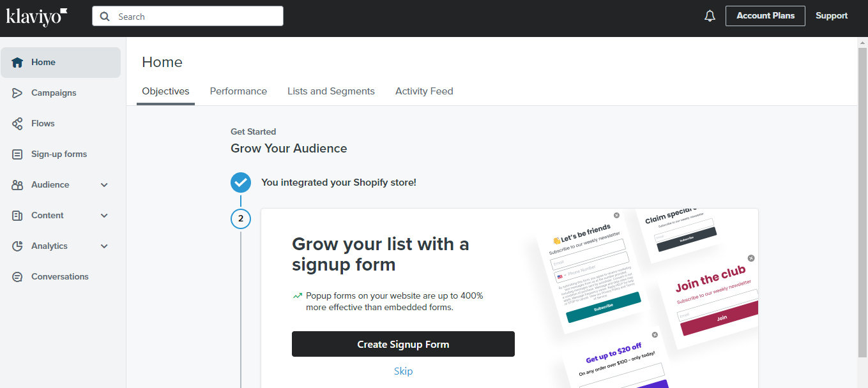Open the Lists and Segments tab

pos(331,91)
